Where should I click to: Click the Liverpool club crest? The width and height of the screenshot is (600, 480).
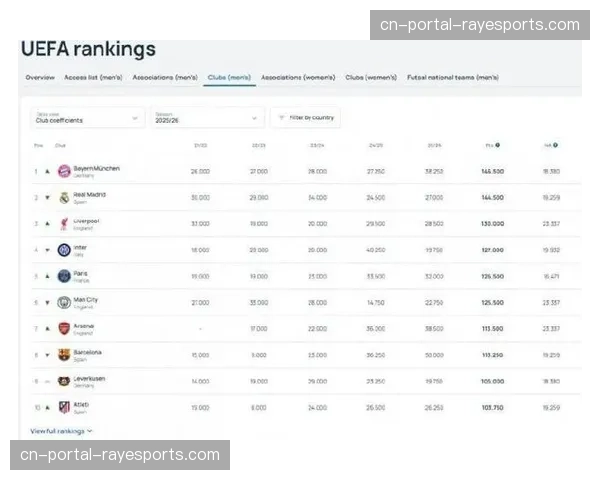(x=64, y=224)
